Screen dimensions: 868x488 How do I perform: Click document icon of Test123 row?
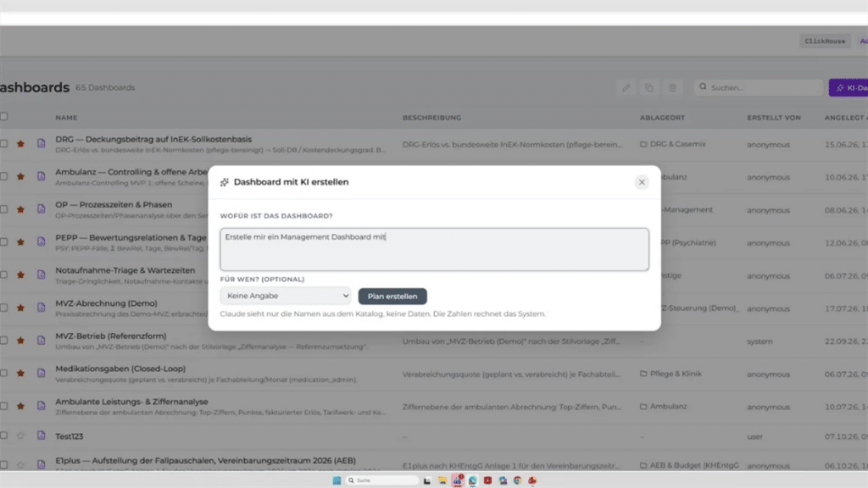[41, 435]
